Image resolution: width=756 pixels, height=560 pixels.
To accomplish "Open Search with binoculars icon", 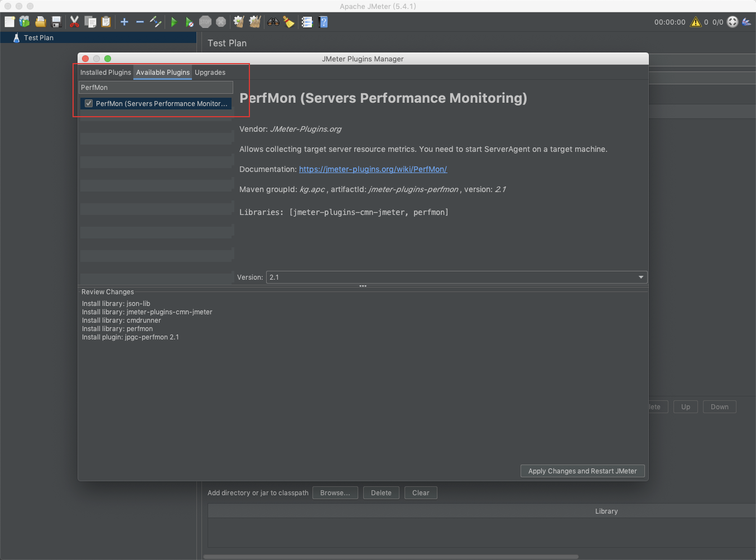I will (273, 22).
